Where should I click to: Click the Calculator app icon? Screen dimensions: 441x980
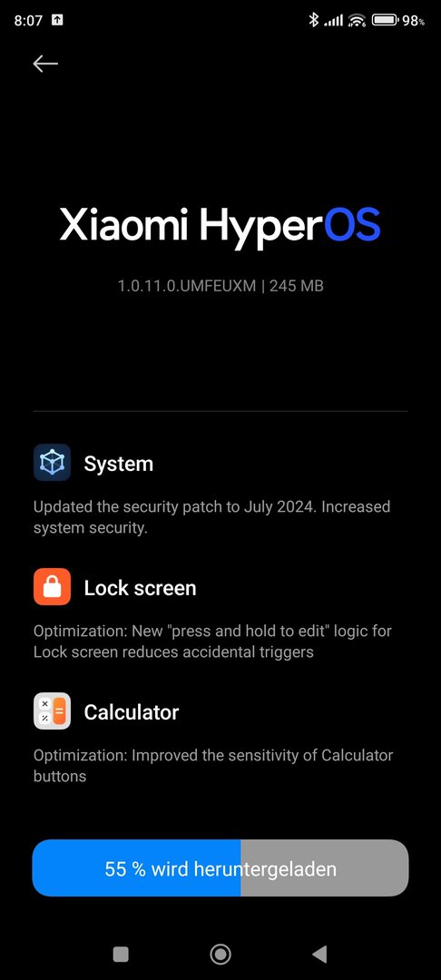click(52, 711)
